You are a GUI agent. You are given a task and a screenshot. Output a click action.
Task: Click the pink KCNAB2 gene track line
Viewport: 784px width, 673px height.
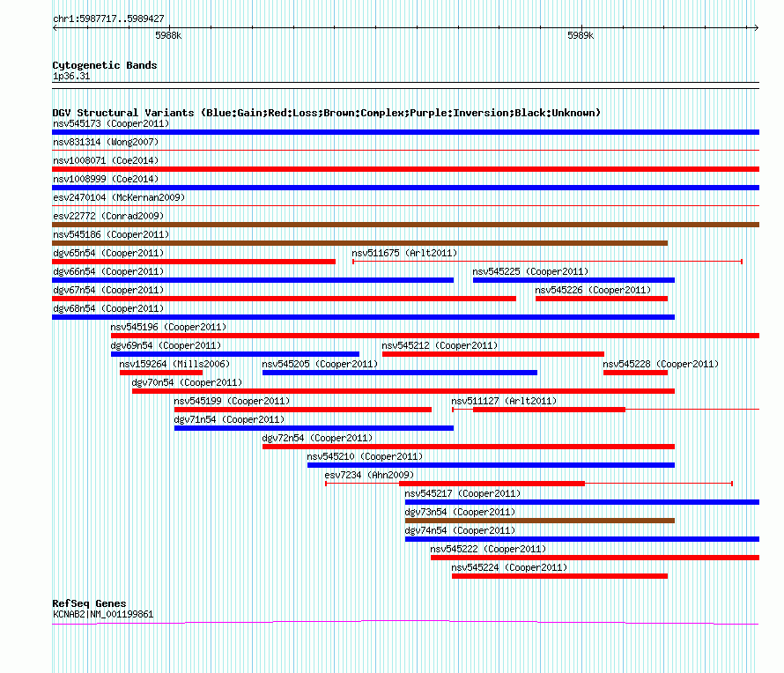[405, 622]
